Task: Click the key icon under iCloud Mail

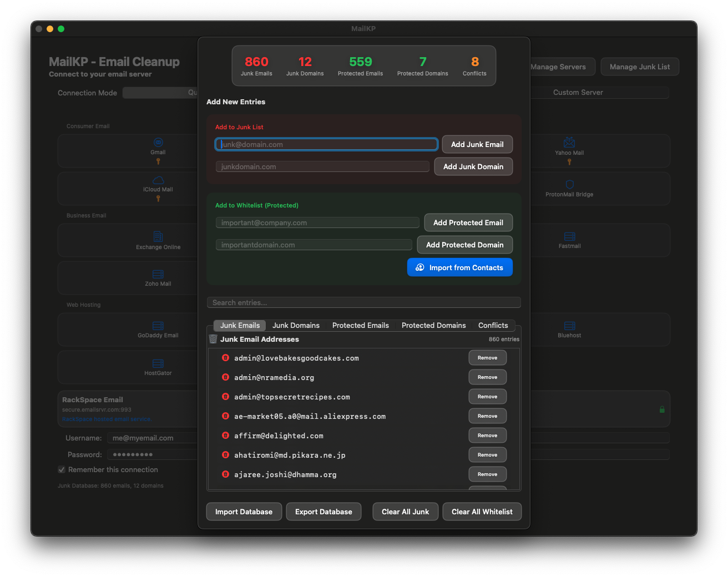Action: tap(158, 198)
